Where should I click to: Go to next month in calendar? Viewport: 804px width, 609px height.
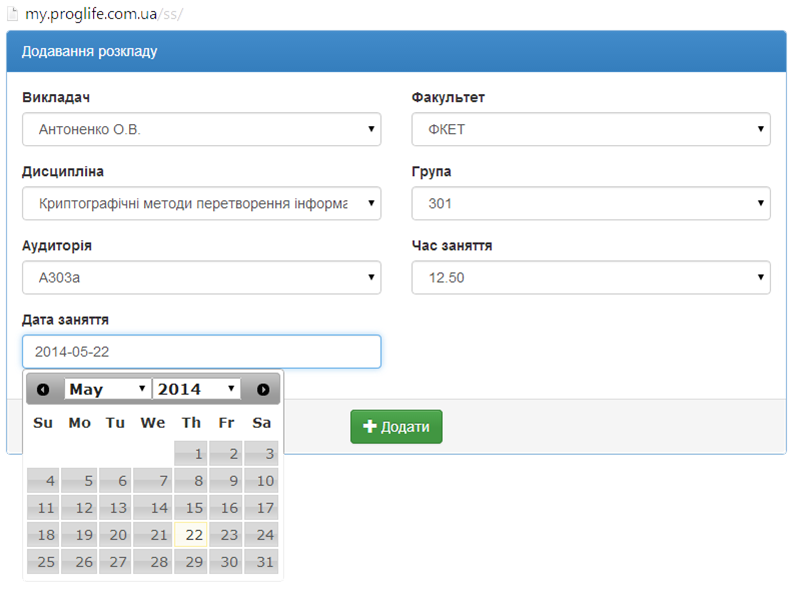click(x=263, y=389)
